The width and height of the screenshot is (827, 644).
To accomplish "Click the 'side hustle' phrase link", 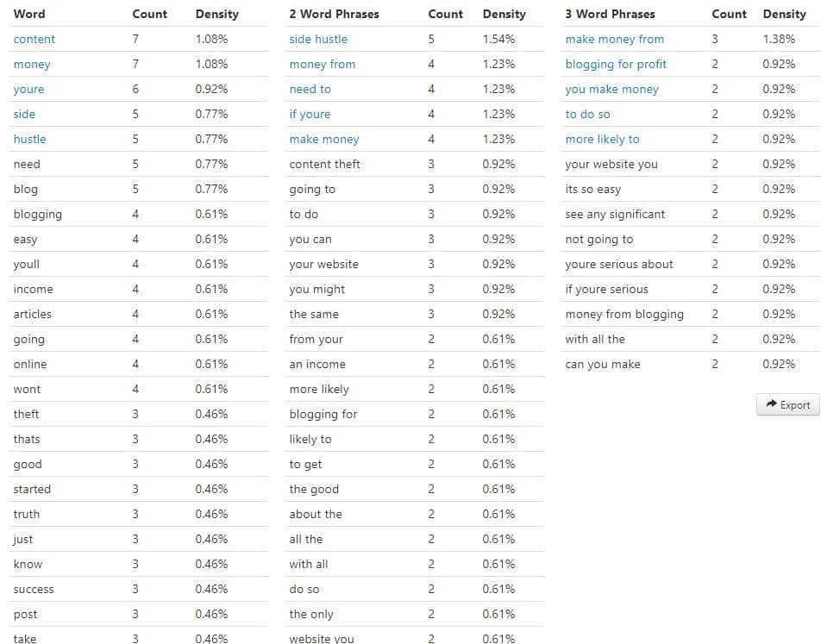I will (318, 39).
